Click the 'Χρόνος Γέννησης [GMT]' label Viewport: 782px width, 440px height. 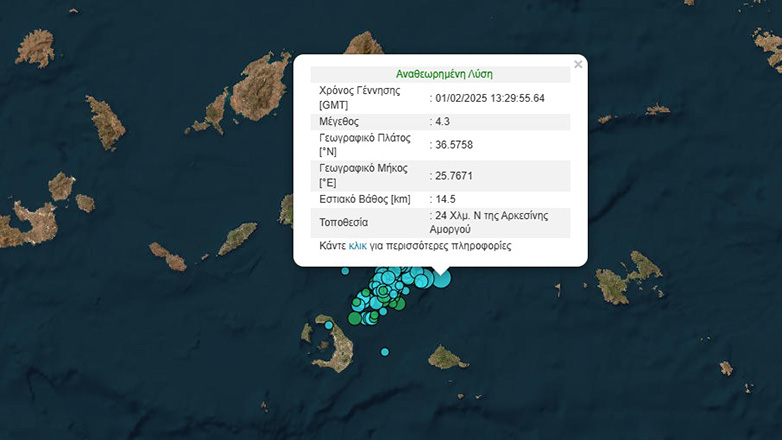pos(359,98)
